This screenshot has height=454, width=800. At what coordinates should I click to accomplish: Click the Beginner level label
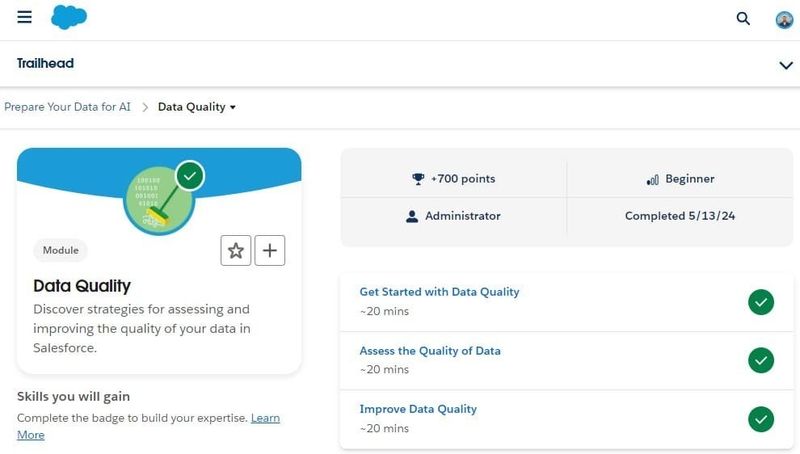tap(690, 179)
